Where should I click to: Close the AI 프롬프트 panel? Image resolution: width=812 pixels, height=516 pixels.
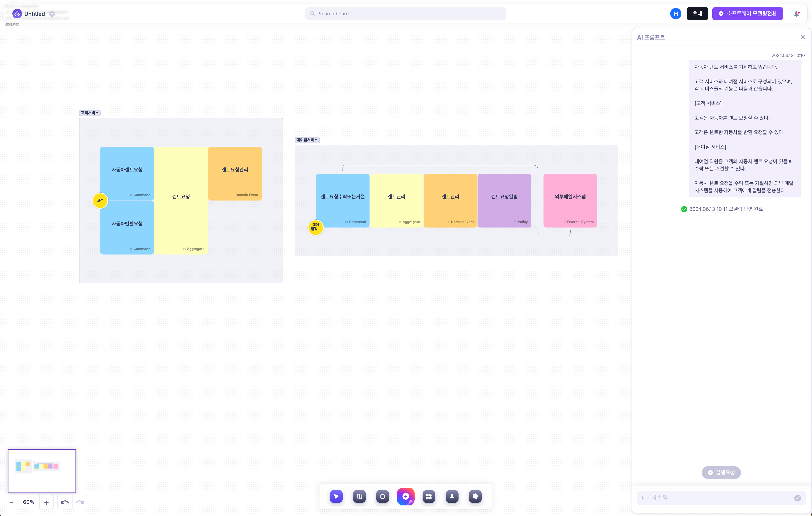[x=803, y=37]
